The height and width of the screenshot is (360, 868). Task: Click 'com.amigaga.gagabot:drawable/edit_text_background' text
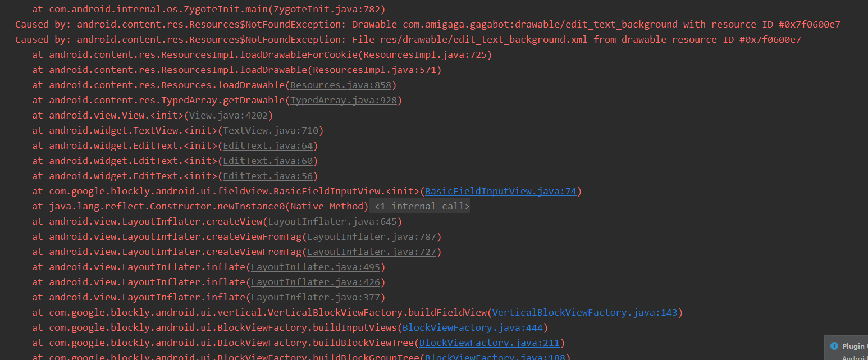[x=540, y=25]
